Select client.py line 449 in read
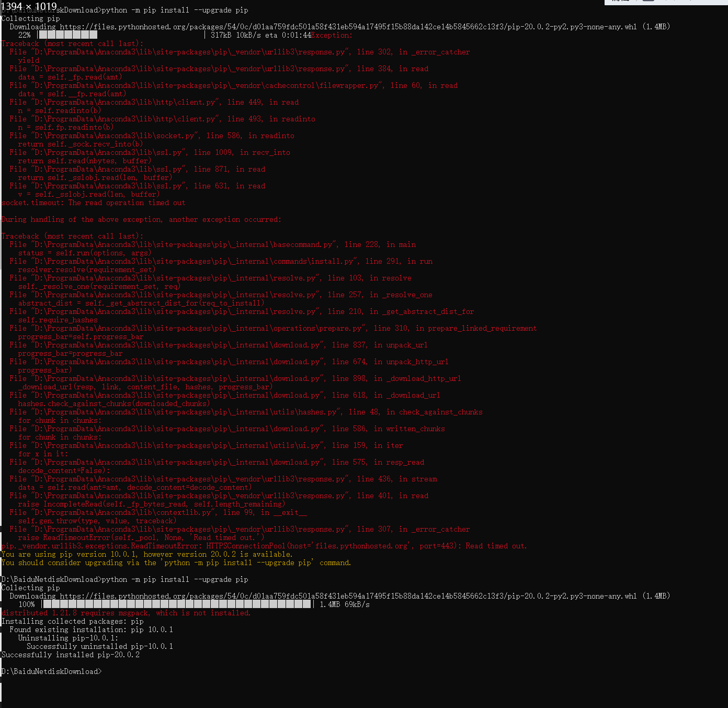Viewport: 728px width, 708px height. point(154,102)
